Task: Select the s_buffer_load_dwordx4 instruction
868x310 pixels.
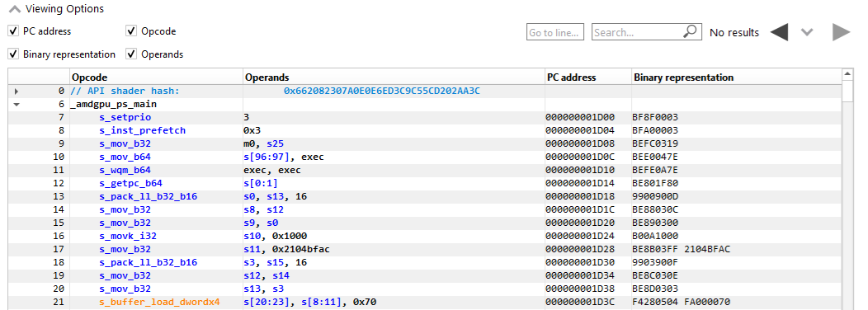Action: point(159,302)
